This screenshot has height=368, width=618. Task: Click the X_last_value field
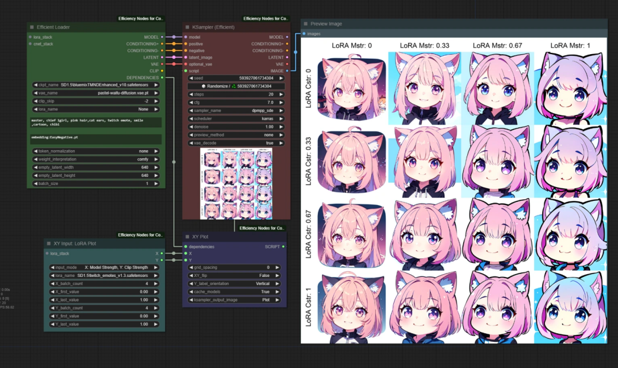(104, 300)
